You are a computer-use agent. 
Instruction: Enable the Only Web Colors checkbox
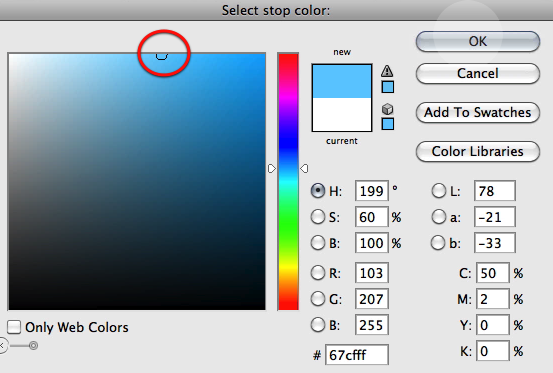tap(14, 327)
